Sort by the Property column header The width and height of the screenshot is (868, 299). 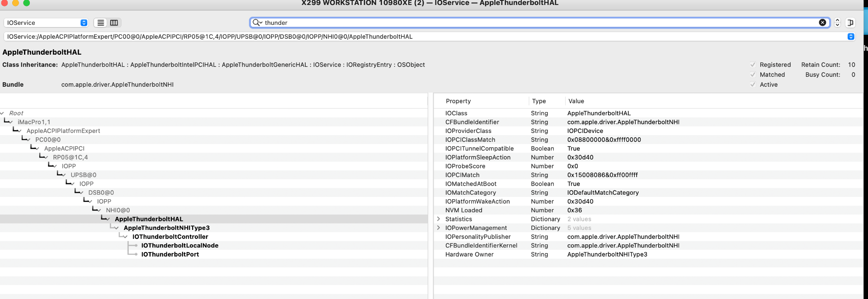pyautogui.click(x=458, y=101)
